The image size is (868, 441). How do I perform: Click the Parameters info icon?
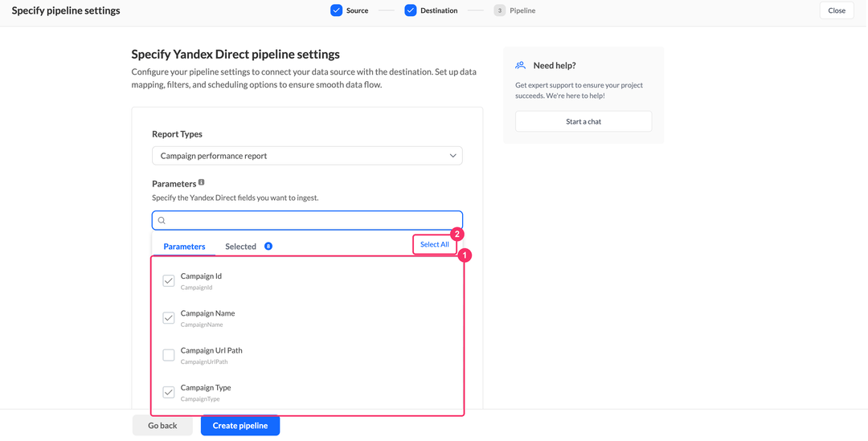click(x=202, y=182)
